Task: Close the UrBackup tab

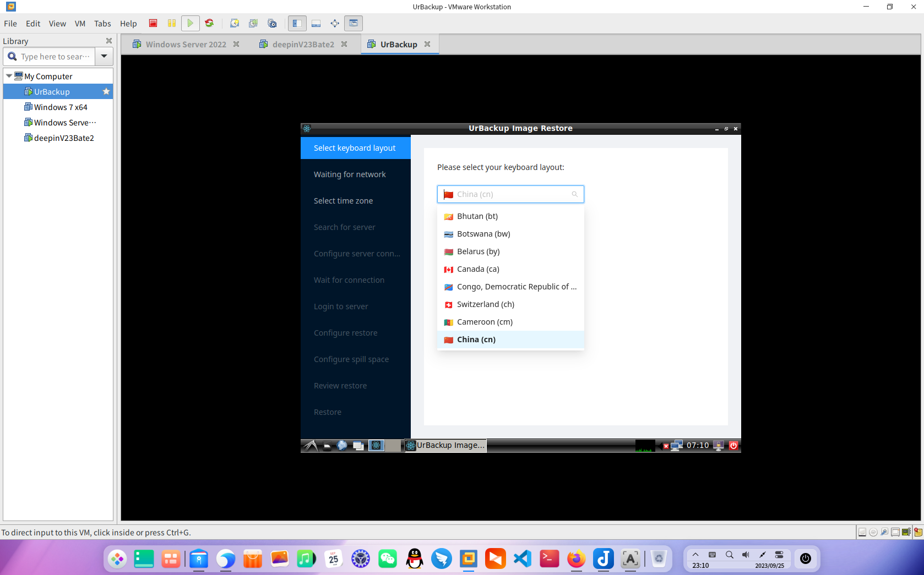Action: pyautogui.click(x=427, y=44)
